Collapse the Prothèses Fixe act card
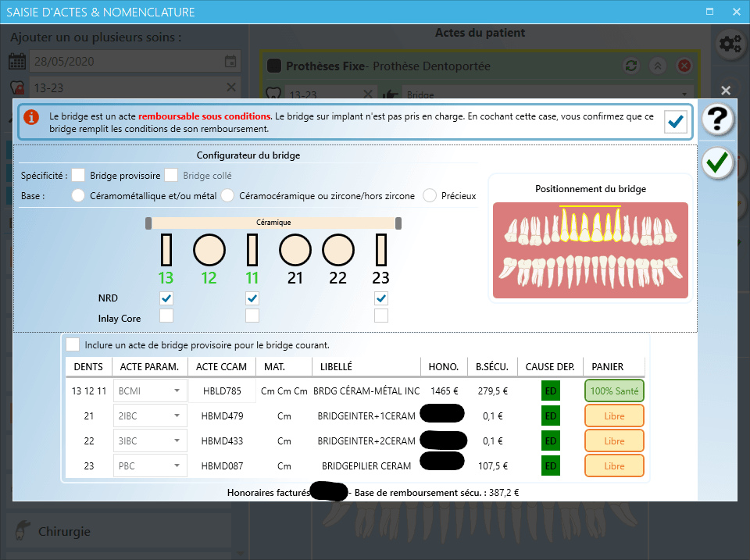Screen dimensions: 750x560 point(657,66)
